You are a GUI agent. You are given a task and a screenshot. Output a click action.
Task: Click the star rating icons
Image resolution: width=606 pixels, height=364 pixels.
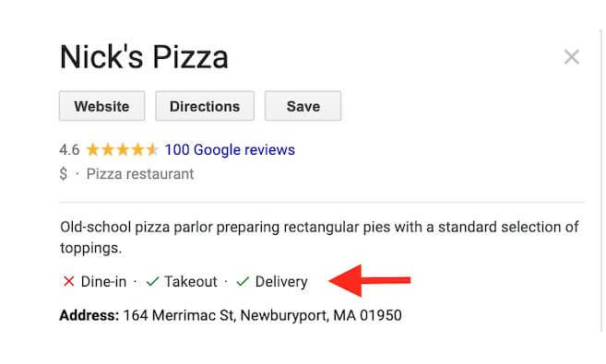122,149
